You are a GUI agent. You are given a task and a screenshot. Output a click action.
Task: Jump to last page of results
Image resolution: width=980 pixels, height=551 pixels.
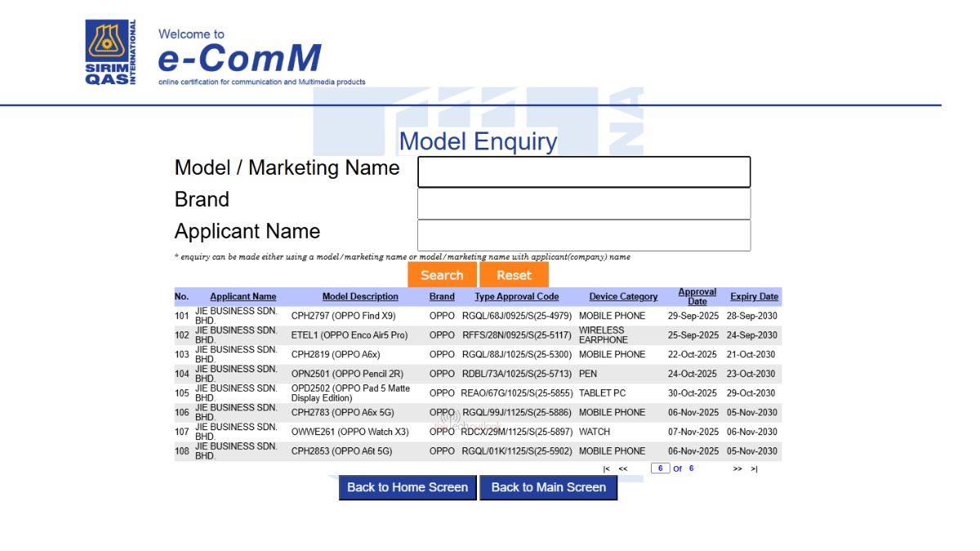754,469
